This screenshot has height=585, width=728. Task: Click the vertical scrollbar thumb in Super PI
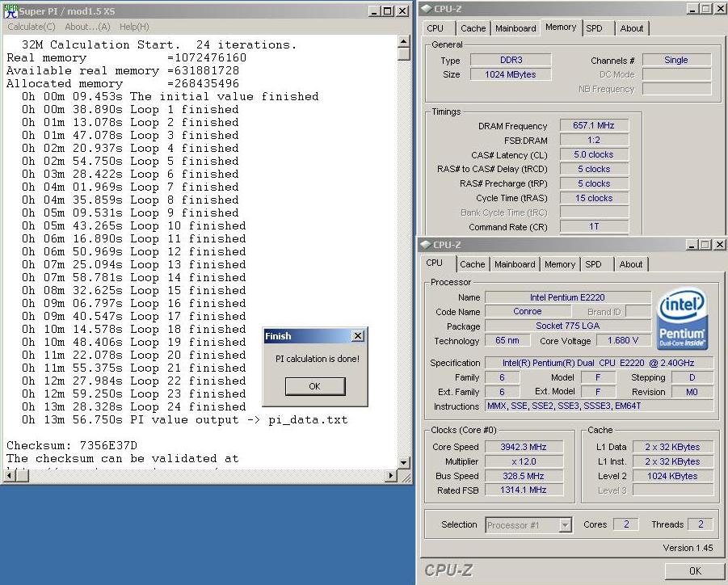[403, 53]
